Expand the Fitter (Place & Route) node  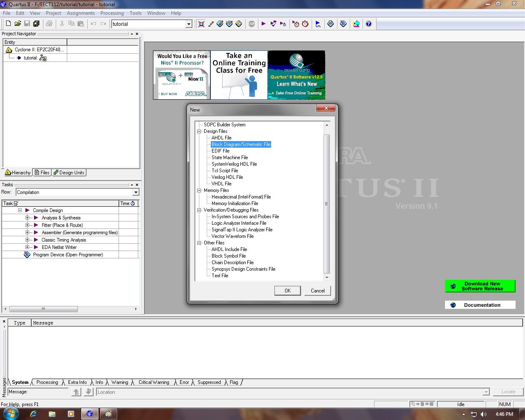pyautogui.click(x=27, y=225)
